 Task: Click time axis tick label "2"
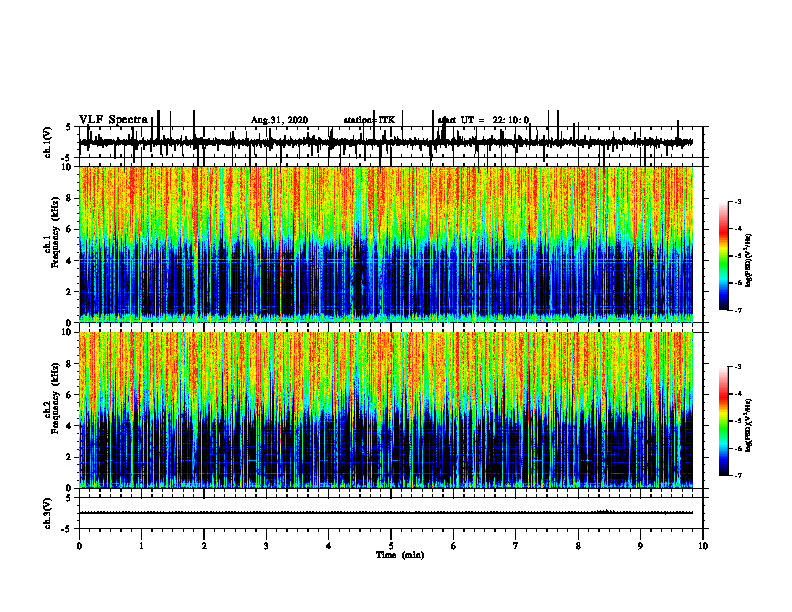204,546
